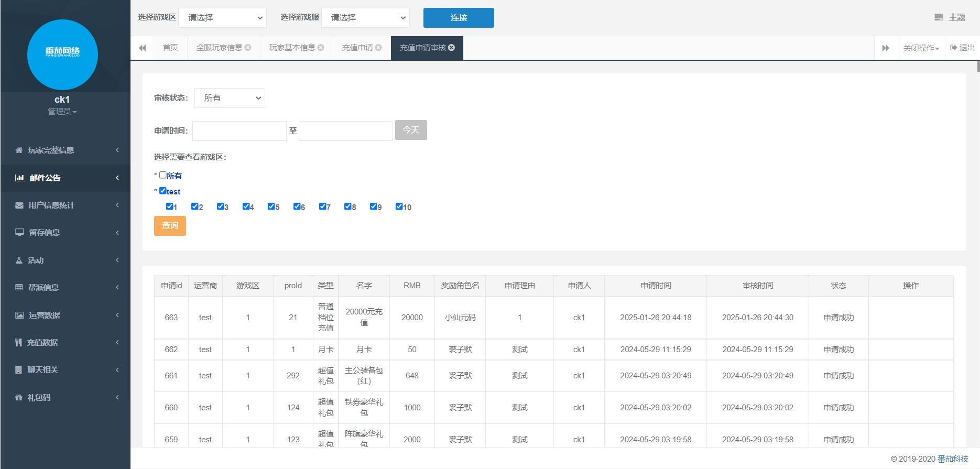Uncheck game zone 8 checkbox
This screenshot has width=980, height=469.
(x=348, y=206)
